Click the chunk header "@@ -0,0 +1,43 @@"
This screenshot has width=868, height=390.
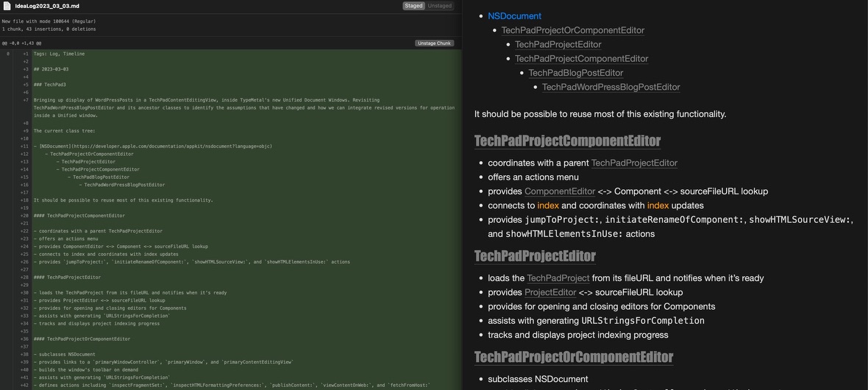(23, 43)
